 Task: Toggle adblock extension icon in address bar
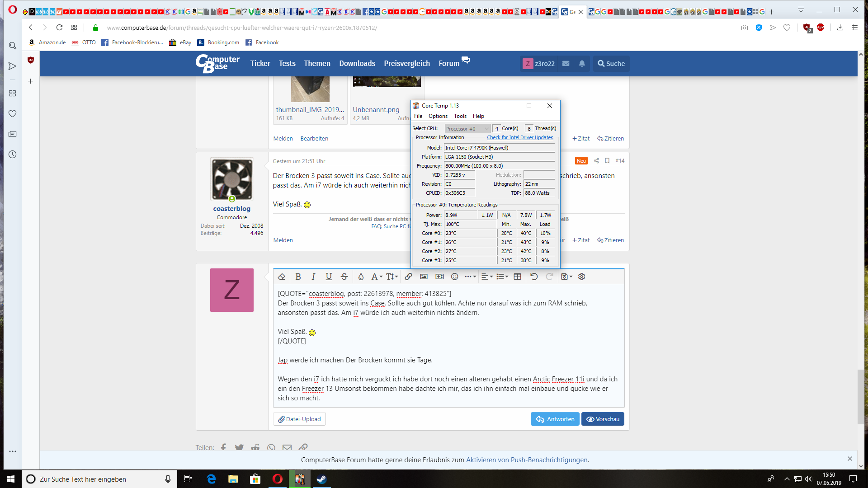coord(821,28)
